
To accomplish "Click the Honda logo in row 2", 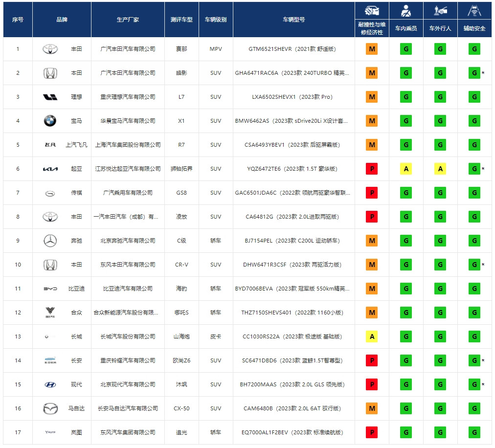I will click(x=50, y=73).
